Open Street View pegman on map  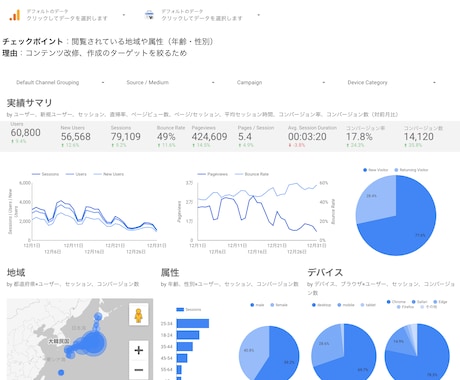coord(139,314)
